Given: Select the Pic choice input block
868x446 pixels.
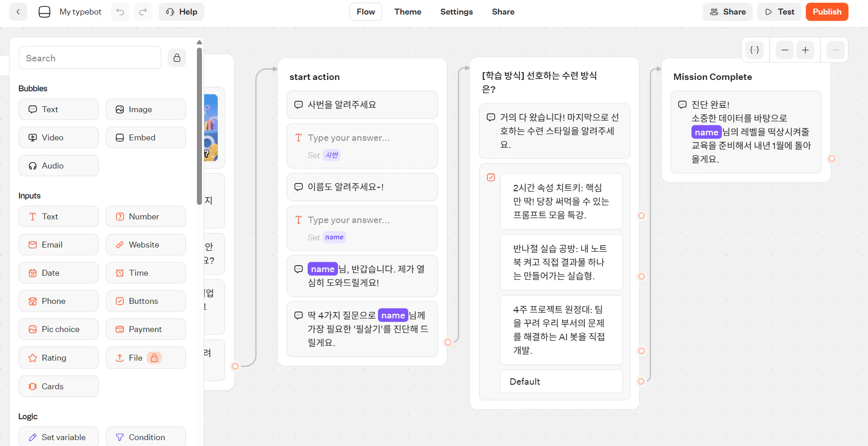Looking at the screenshot, I should 58,329.
